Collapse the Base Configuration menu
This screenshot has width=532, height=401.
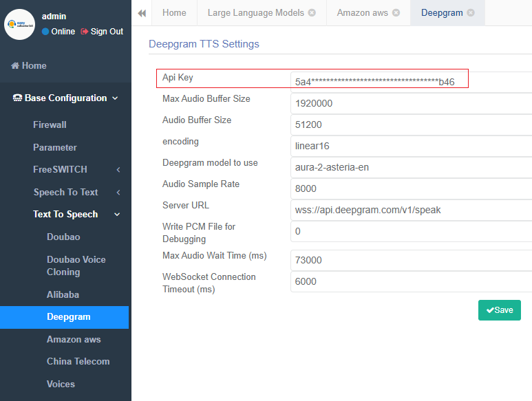pos(65,98)
